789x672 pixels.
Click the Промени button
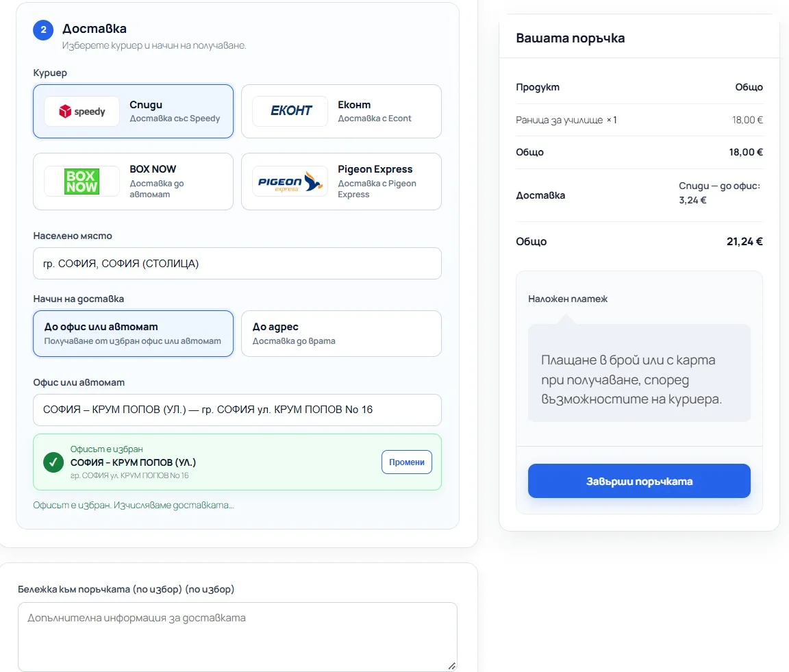click(x=407, y=462)
